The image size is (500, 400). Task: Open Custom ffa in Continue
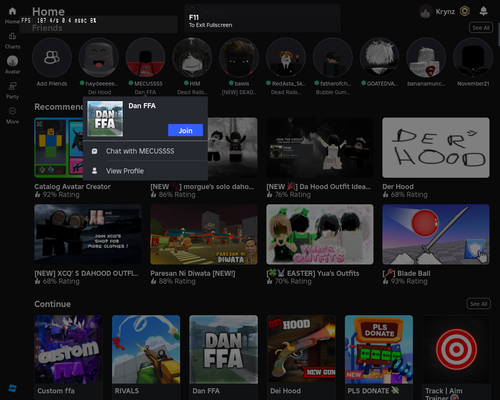click(x=68, y=349)
